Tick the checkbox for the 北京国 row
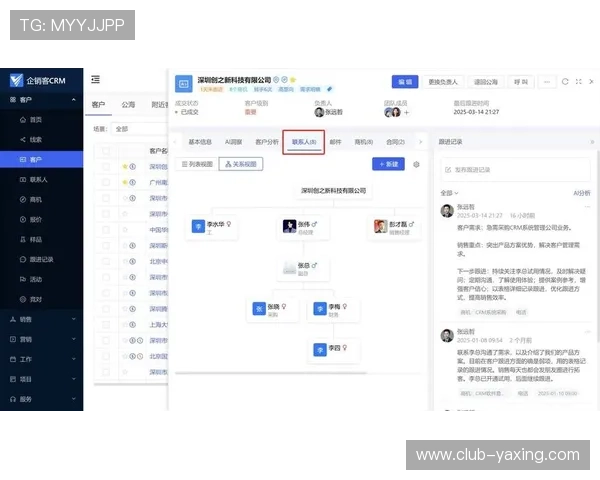Image resolution: width=600 pixels, height=480 pixels. (106, 356)
